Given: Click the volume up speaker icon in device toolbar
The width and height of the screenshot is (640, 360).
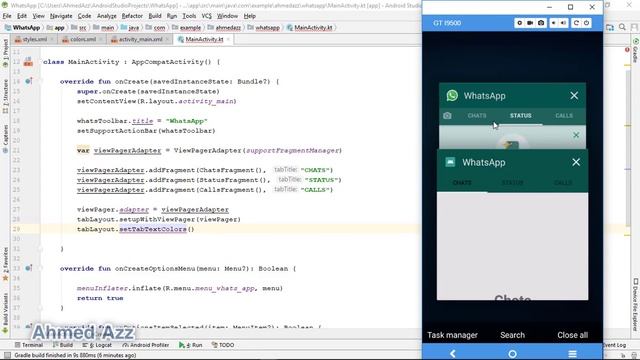Looking at the screenshot, I should (x=563, y=23).
